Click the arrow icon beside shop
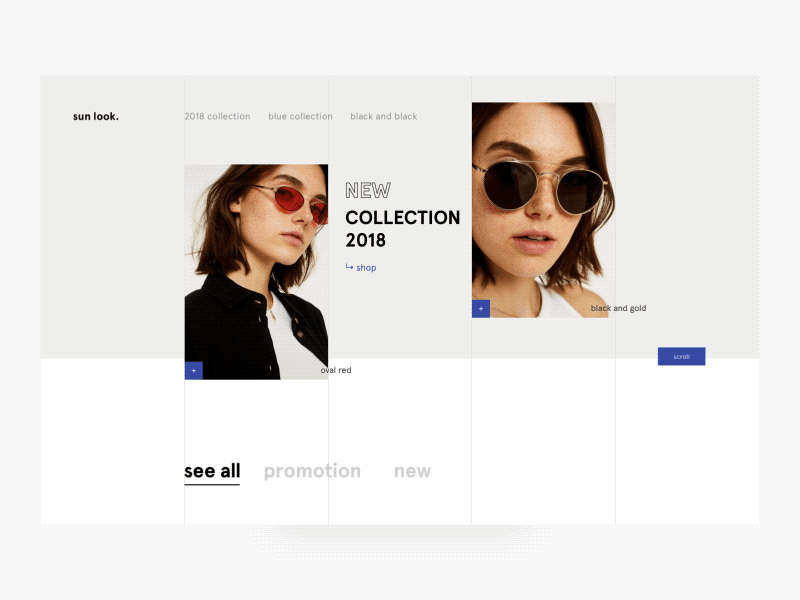 (349, 267)
